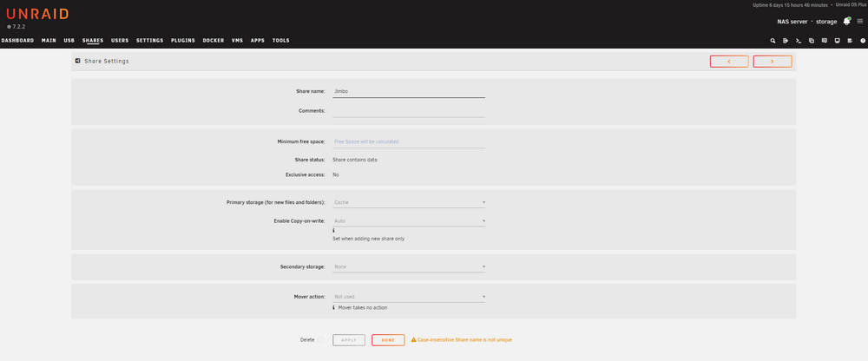
Task: Click the 'storage' description text in header
Action: (826, 22)
